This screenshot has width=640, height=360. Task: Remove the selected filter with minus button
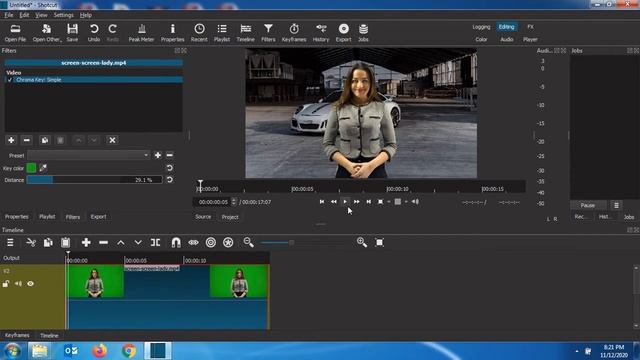(x=27, y=140)
